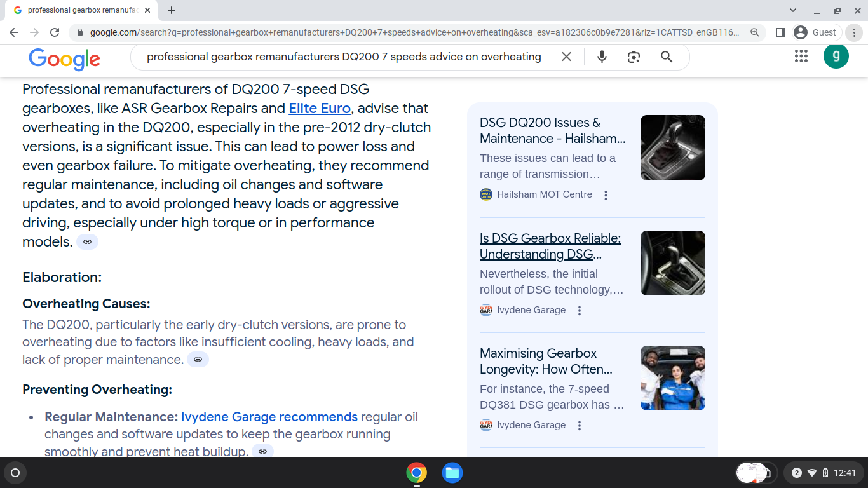The width and height of the screenshot is (868, 488).
Task: Click the 'Hailsham MOT Centre' source name
Action: 545,194
